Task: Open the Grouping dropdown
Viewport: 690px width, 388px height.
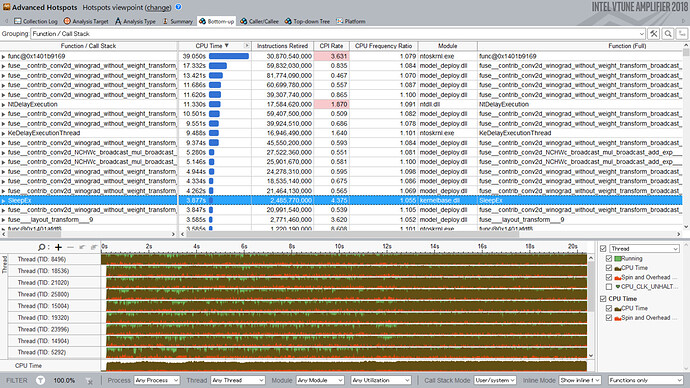Action: pyautogui.click(x=338, y=34)
